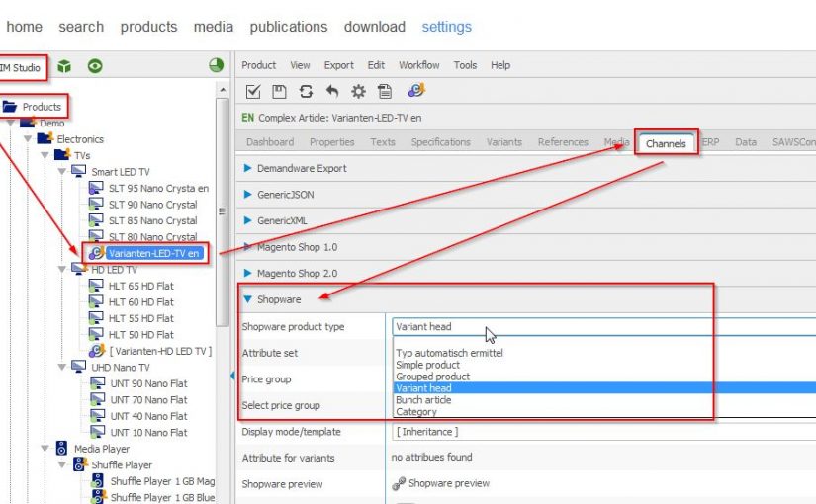Choose Simple product from dropdown list
This screenshot has width=816, height=504.
427,365
